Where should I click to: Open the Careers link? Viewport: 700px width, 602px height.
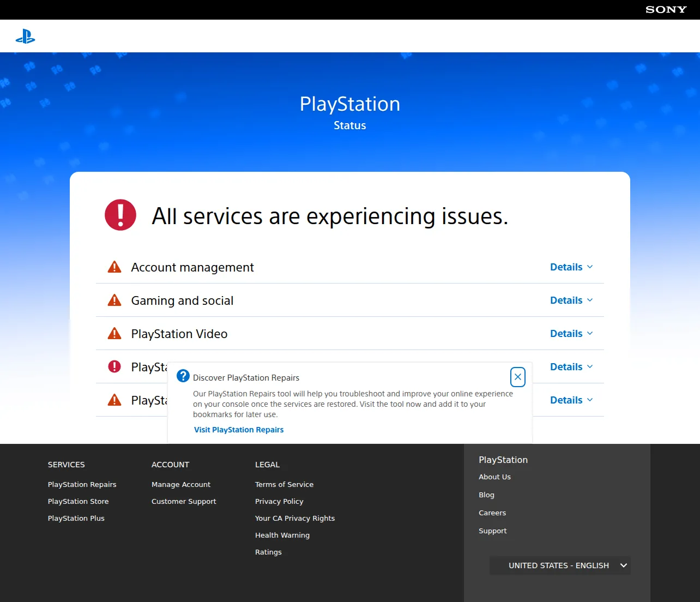pos(492,513)
